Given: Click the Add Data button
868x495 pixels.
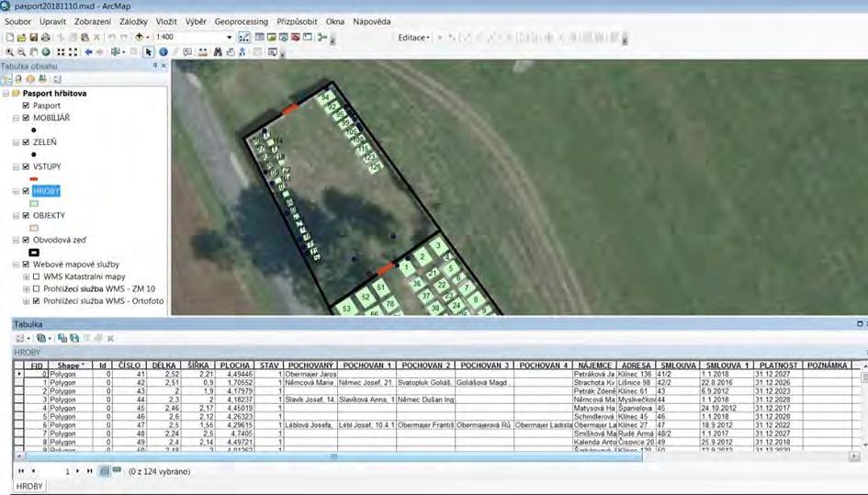Looking at the screenshot, I should click(x=139, y=37).
